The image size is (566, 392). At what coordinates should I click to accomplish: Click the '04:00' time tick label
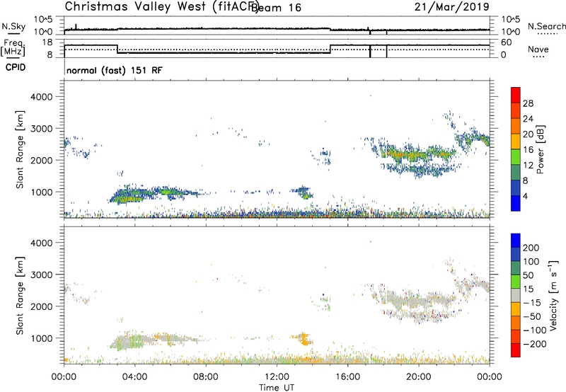pos(134,377)
